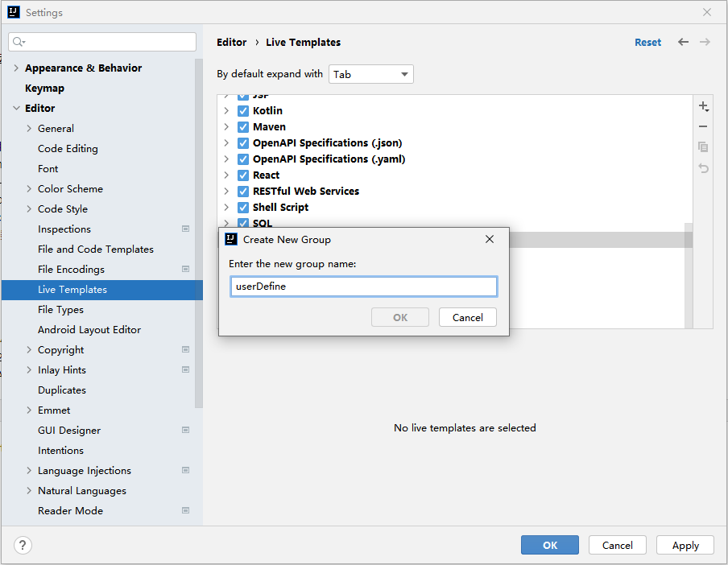Select the Live Templates settings item
The image size is (728, 565).
click(x=102, y=290)
